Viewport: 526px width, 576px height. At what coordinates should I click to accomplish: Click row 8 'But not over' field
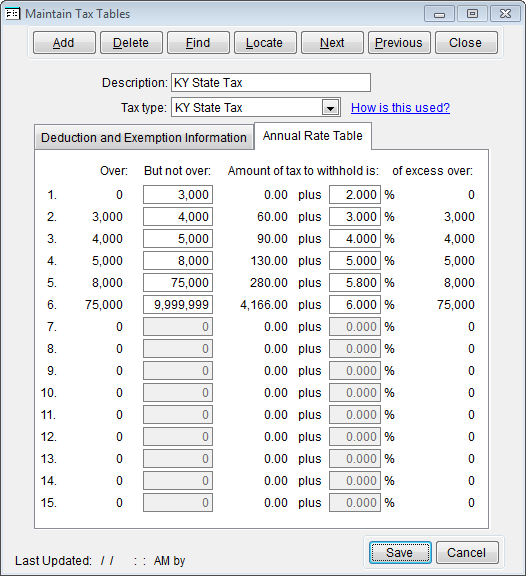(178, 349)
